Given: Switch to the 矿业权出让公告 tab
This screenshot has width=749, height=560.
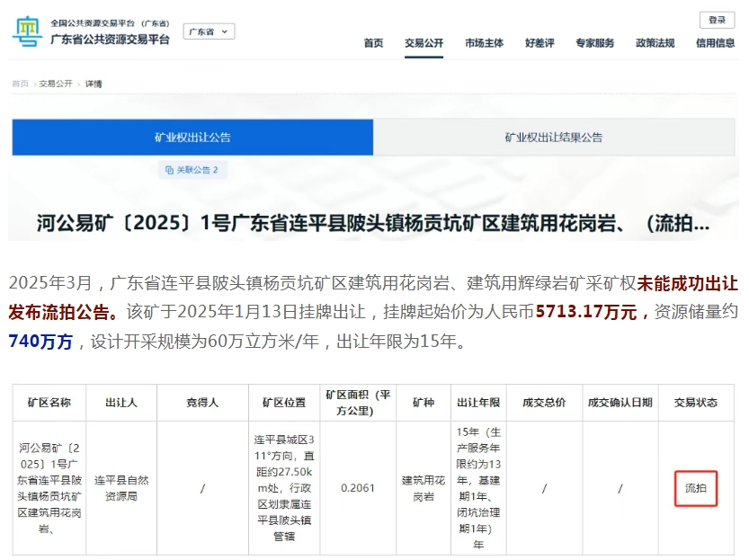Looking at the screenshot, I should (192, 138).
